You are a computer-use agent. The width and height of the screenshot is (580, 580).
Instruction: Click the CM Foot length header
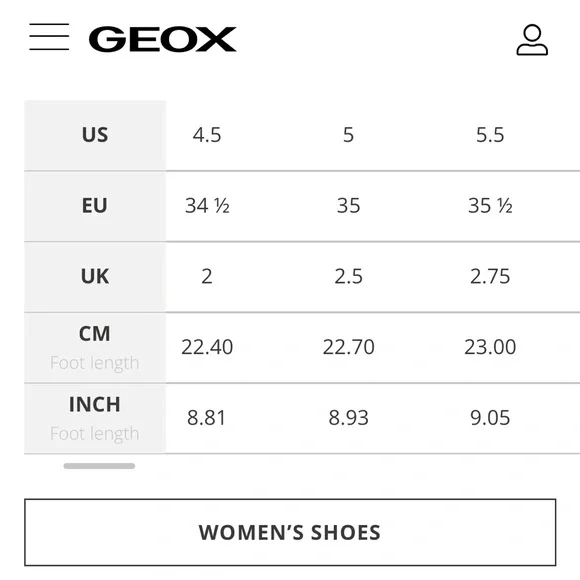pyautogui.click(x=95, y=348)
